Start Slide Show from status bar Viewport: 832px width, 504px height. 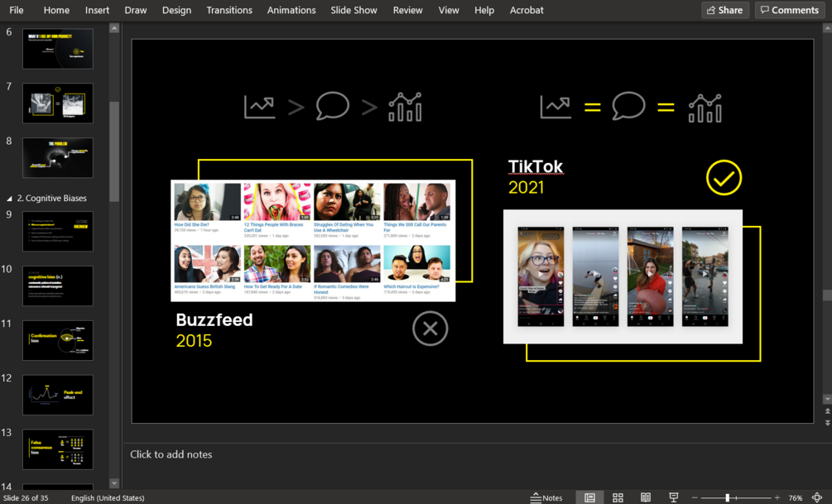(x=673, y=497)
